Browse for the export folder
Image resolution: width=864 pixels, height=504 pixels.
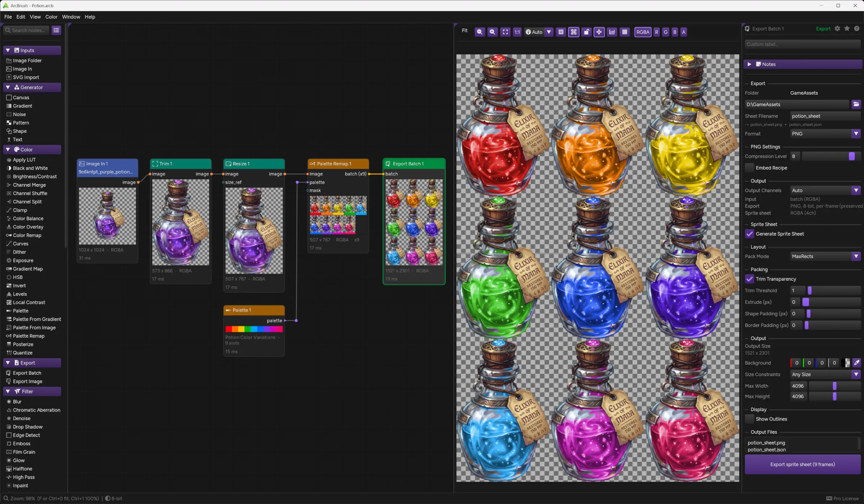click(856, 104)
